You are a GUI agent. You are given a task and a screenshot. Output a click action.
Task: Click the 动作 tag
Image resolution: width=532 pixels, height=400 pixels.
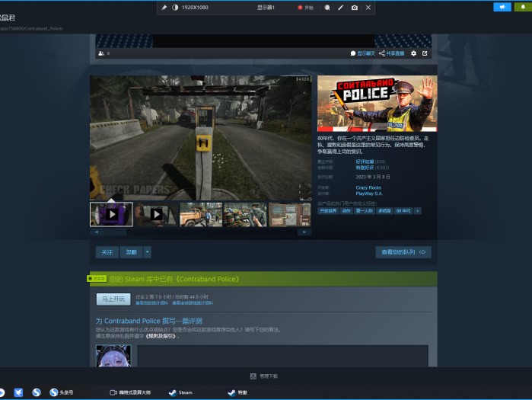click(346, 211)
